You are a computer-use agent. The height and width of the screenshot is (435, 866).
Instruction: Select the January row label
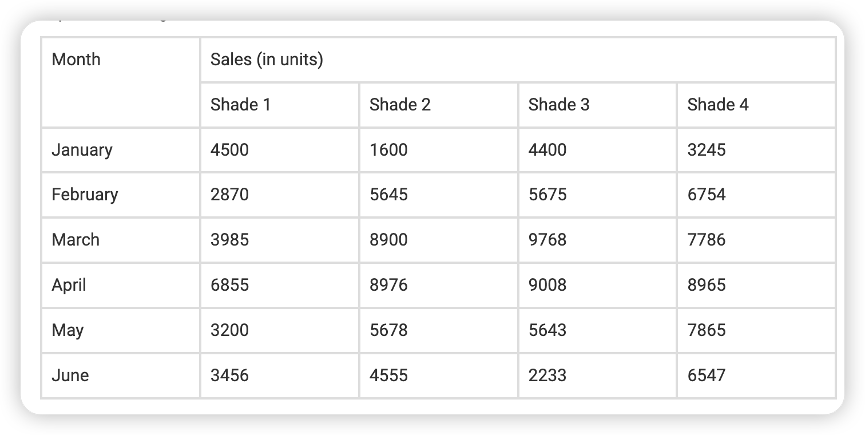point(120,150)
